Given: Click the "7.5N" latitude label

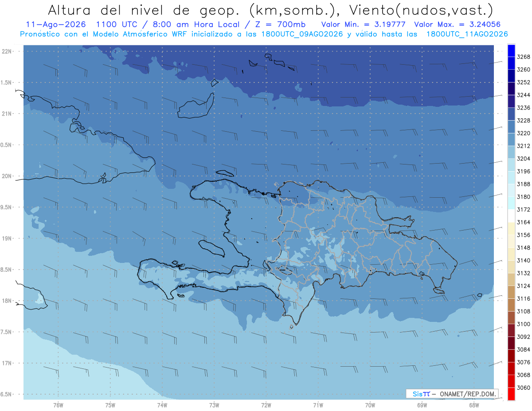Looking at the screenshot, I should [x=6, y=332].
